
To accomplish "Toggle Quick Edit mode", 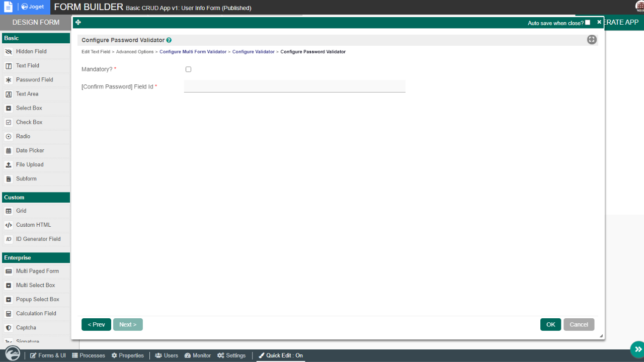I will (281, 355).
